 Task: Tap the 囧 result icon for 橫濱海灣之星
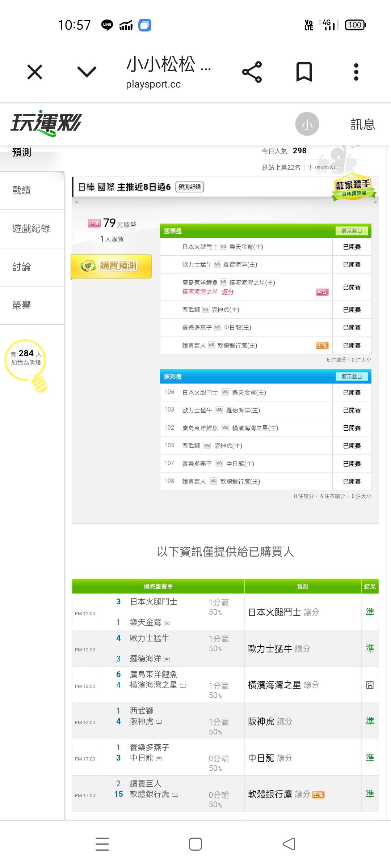(370, 685)
